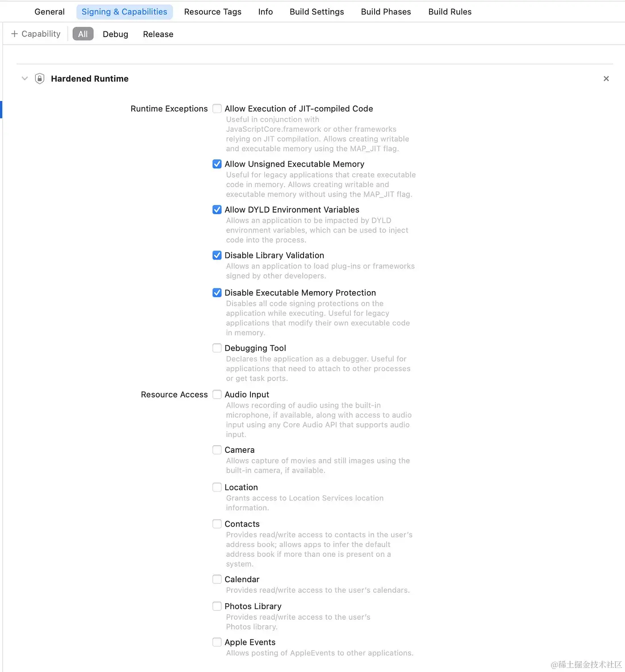The image size is (625, 672).
Task: Add a new capability with + Capability
Action: coord(36,34)
